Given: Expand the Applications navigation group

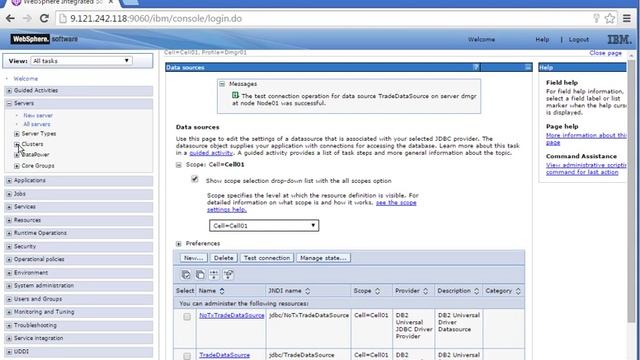Looking at the screenshot, I should coord(9,181).
